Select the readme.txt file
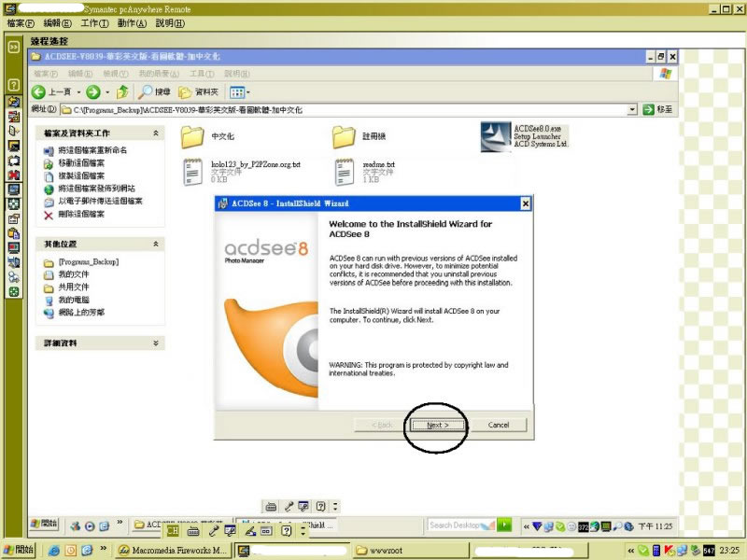The height and width of the screenshot is (560, 747). coord(365,172)
